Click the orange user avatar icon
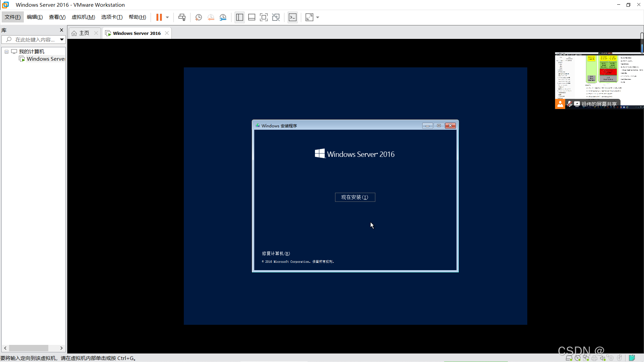 (x=560, y=104)
